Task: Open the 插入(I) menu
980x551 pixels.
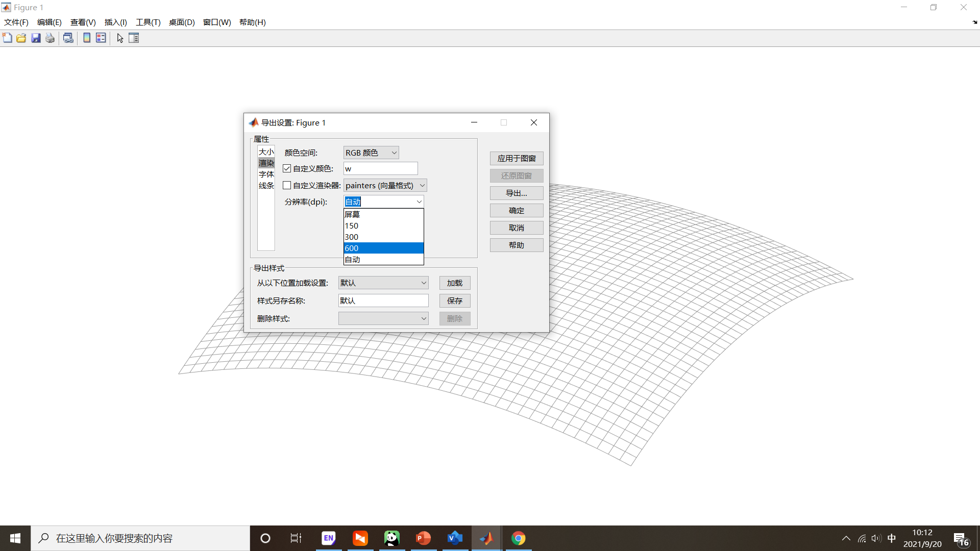Action: 115,22
